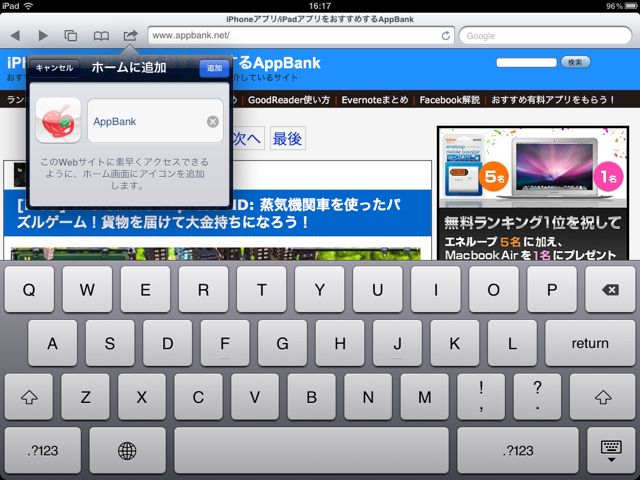The image size is (640, 480).
Task: Reload page with refresh icon
Action: point(446,36)
